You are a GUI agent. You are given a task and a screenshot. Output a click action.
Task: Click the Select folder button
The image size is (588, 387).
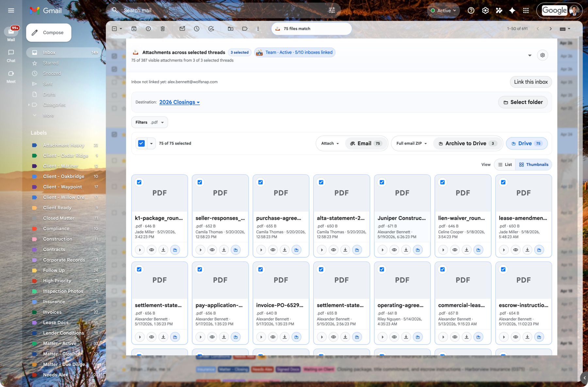[523, 102]
